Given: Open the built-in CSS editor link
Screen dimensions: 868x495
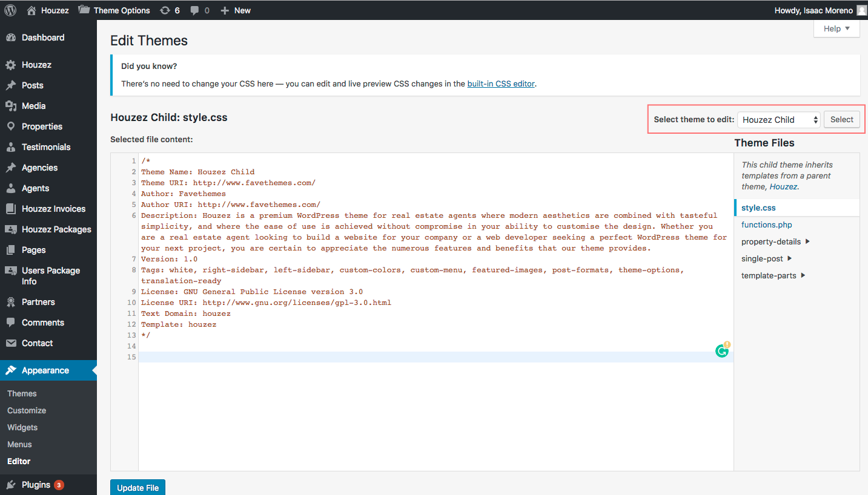Looking at the screenshot, I should pos(501,84).
